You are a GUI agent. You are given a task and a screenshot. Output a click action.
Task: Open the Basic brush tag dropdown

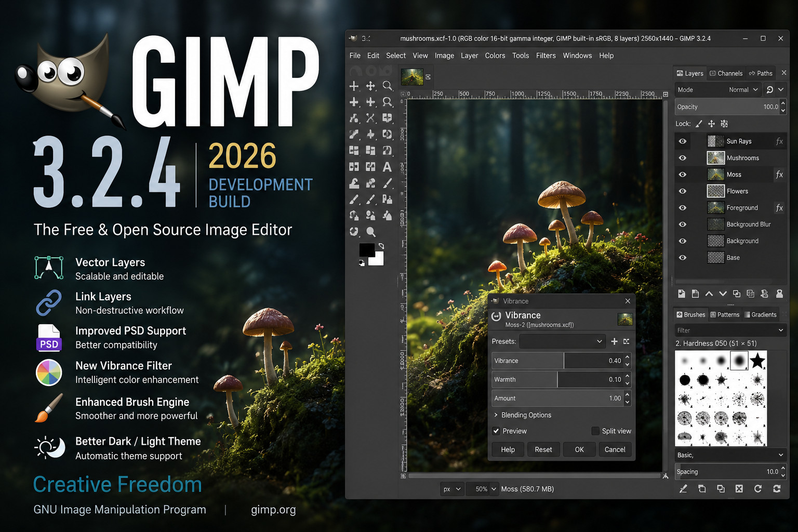click(730, 455)
